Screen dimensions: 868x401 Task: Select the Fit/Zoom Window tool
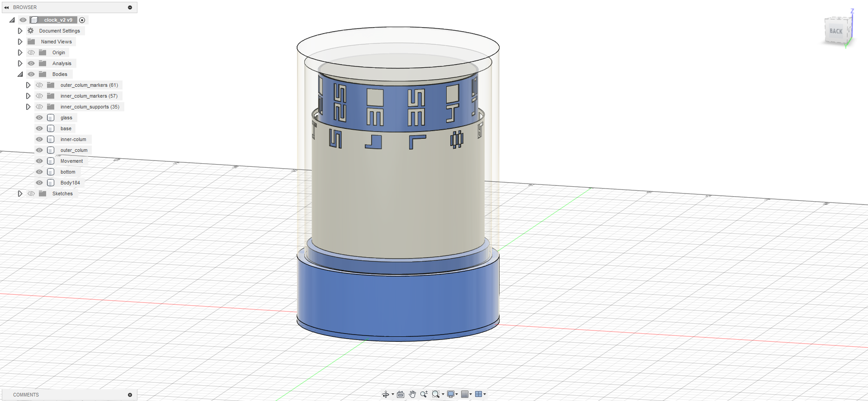point(435,394)
